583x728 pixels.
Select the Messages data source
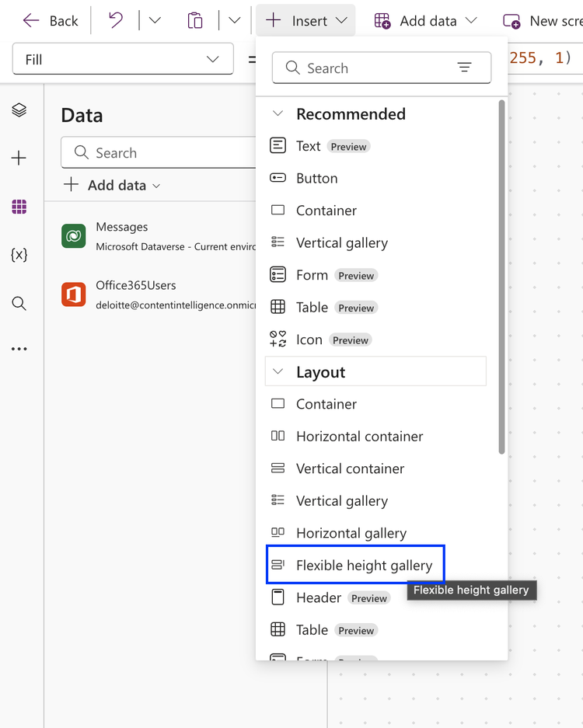(x=159, y=236)
